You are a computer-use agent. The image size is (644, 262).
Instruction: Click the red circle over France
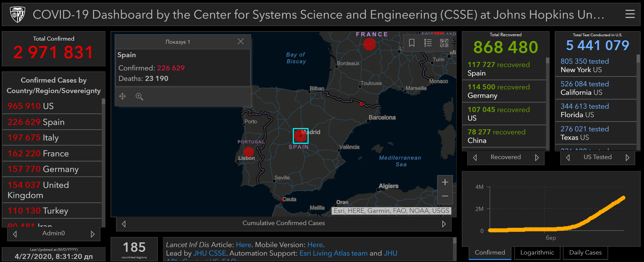[x=369, y=44]
